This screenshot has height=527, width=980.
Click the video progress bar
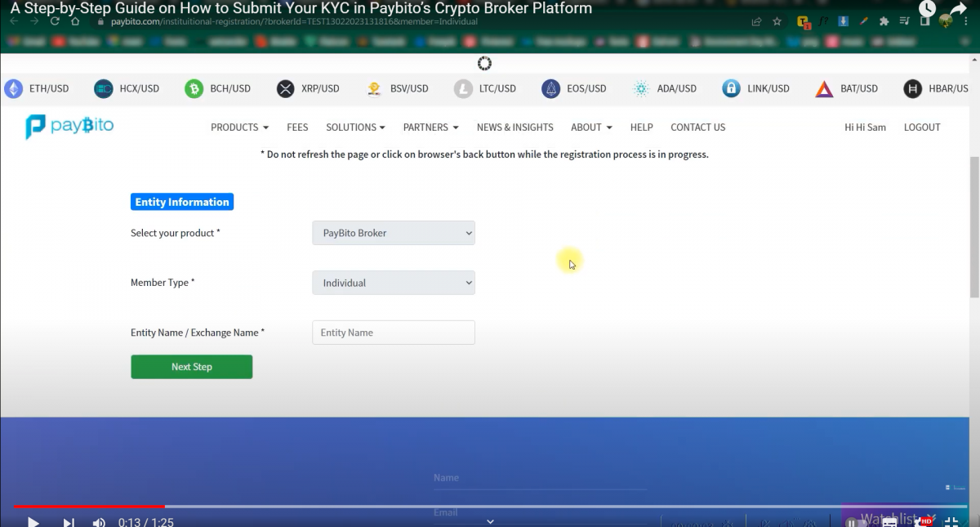(x=490, y=507)
